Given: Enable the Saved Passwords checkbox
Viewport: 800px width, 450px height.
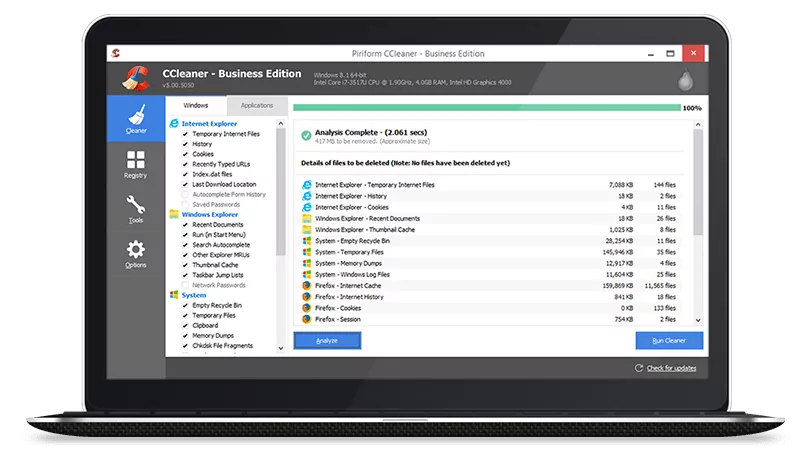Looking at the screenshot, I should 185,205.
